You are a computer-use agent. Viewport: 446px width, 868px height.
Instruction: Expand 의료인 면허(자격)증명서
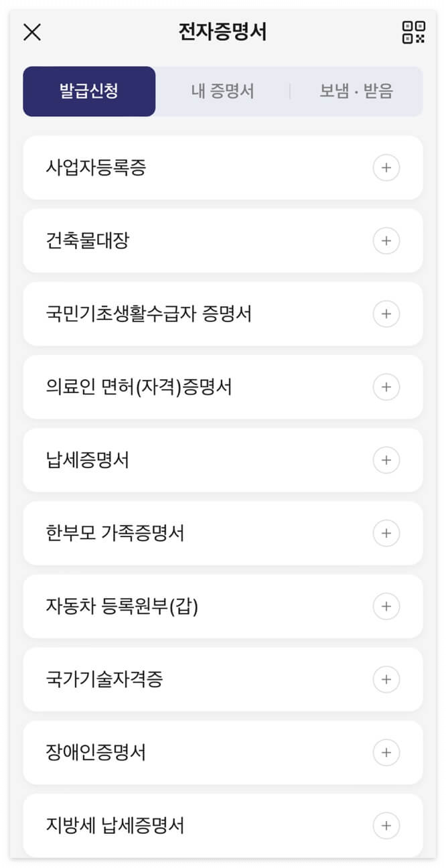coord(386,387)
